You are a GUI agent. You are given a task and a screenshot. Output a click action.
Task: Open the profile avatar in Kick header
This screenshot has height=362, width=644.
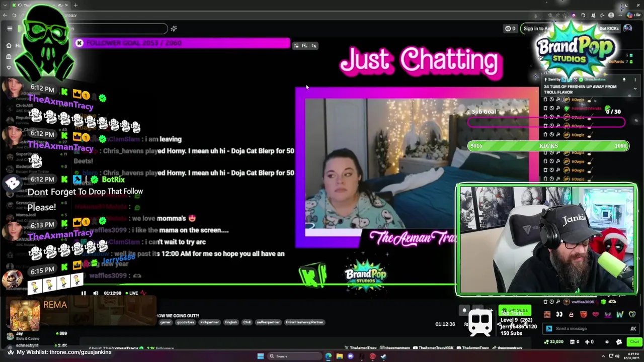(x=627, y=28)
